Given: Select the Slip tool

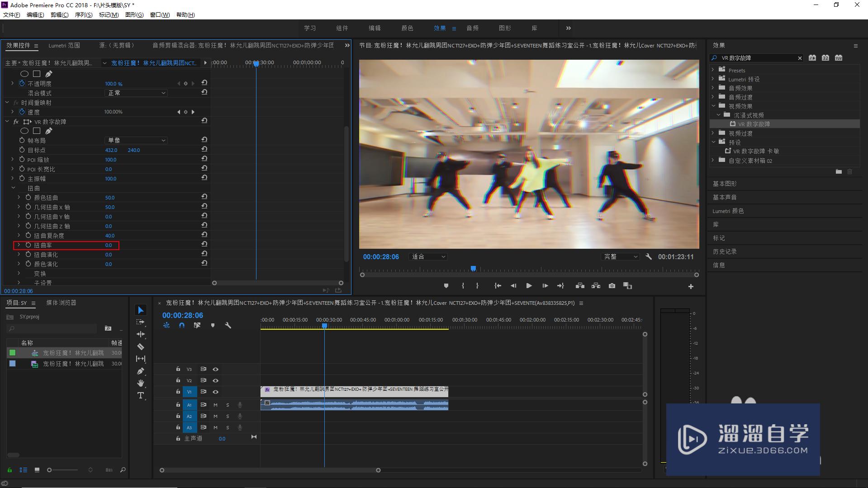Looking at the screenshot, I should point(141,359).
